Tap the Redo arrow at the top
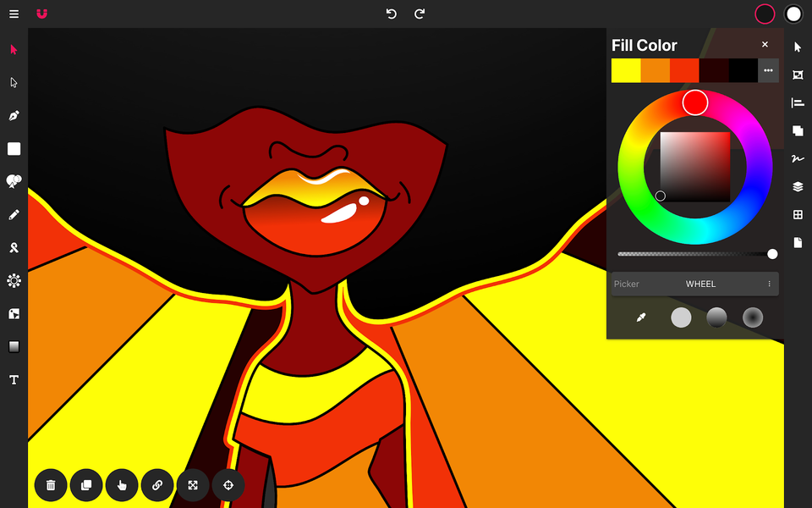This screenshot has height=508, width=812. click(420, 14)
